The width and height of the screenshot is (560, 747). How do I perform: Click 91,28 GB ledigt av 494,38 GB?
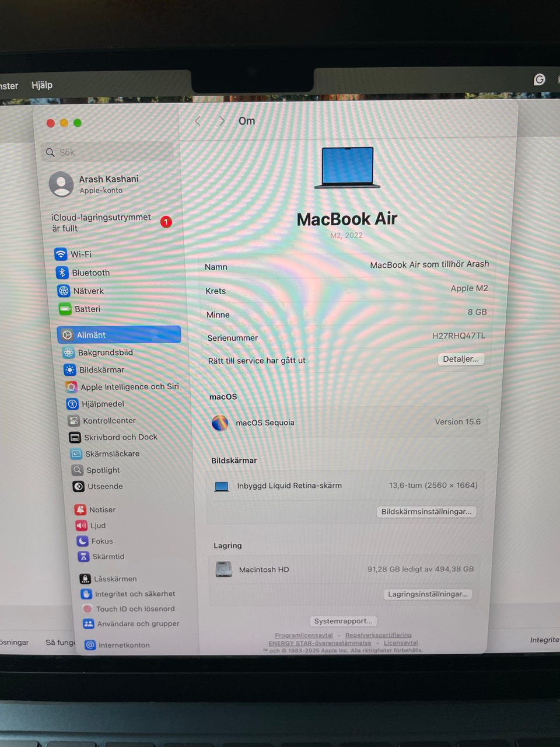pos(421,569)
